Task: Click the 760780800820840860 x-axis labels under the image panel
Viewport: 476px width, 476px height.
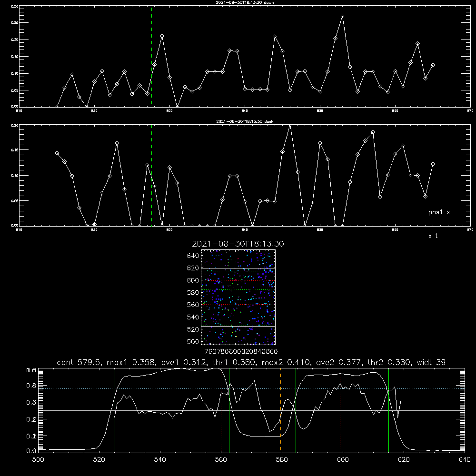Action: [x=241, y=352]
